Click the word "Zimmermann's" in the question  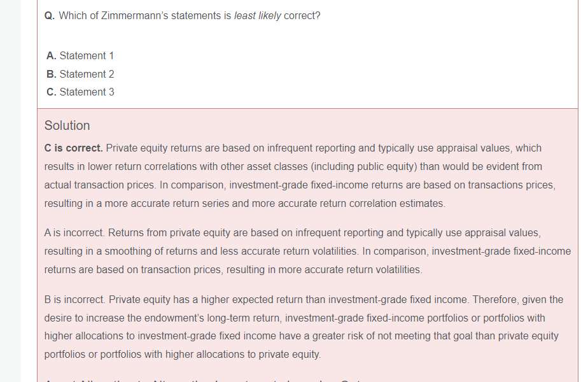[x=133, y=15]
